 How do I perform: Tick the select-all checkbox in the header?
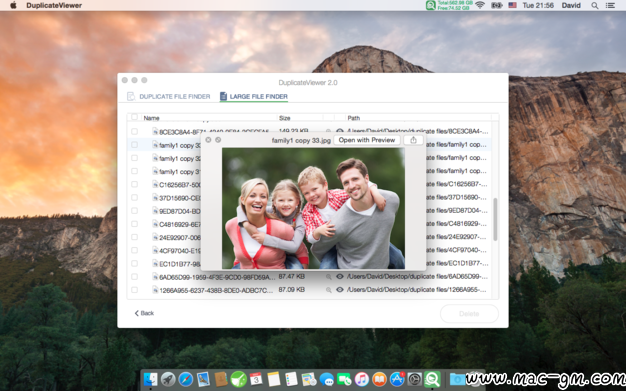pos(135,117)
